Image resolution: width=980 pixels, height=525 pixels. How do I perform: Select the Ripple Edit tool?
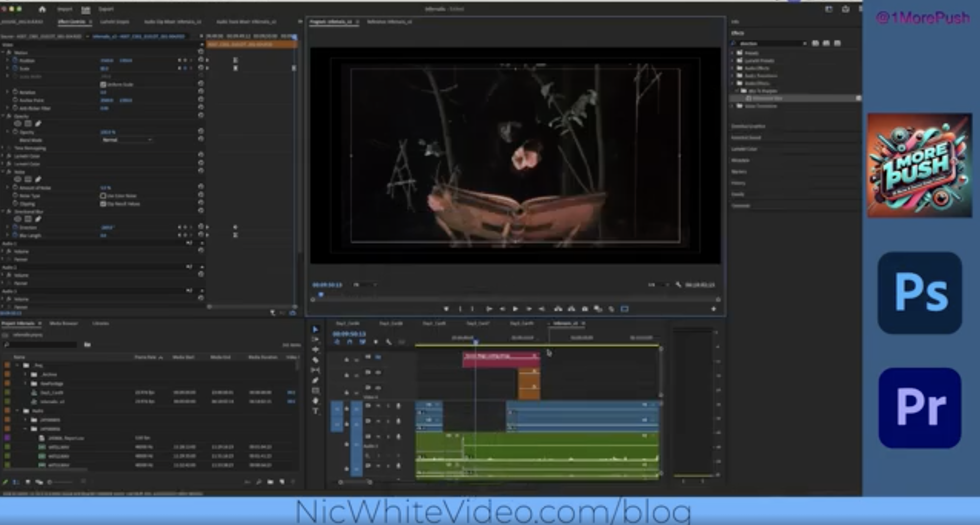[x=315, y=350]
